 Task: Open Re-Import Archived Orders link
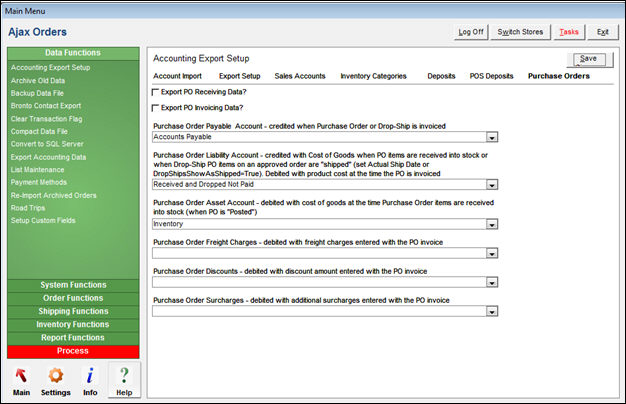point(53,196)
